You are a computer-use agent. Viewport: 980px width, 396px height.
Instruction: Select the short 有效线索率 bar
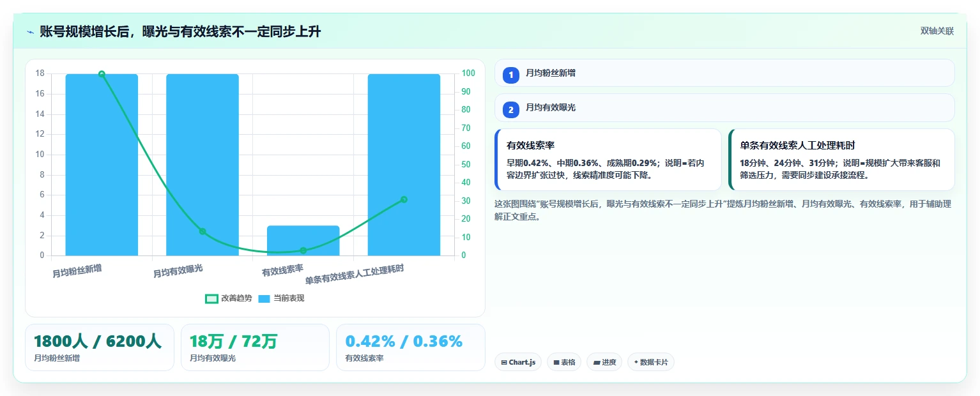(x=303, y=241)
